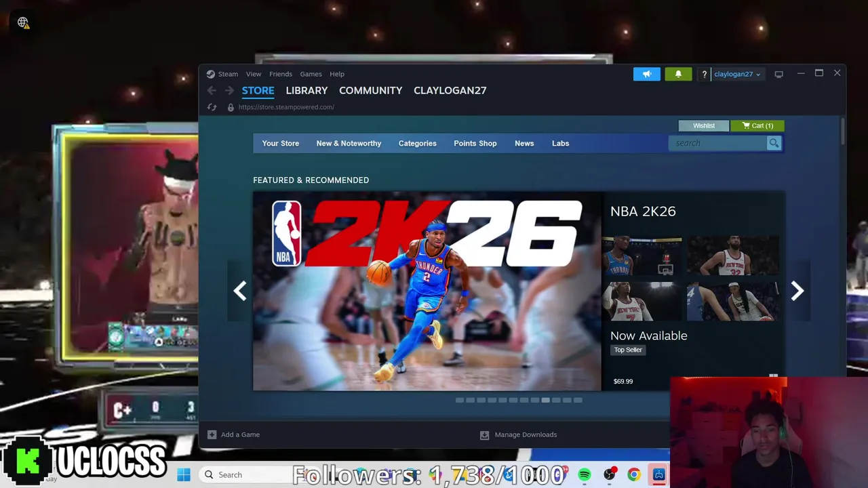
Task: Open the Help menu
Action: click(337, 74)
